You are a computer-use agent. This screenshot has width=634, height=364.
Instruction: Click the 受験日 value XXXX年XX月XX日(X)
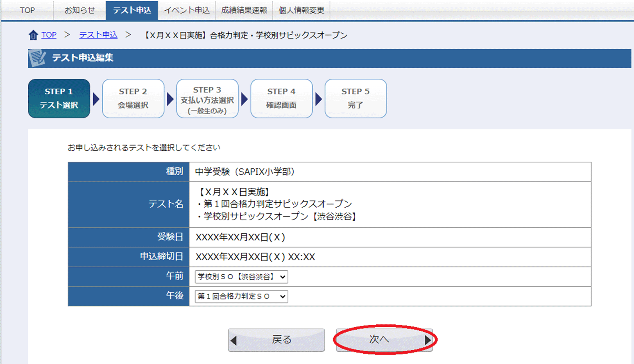click(240, 237)
